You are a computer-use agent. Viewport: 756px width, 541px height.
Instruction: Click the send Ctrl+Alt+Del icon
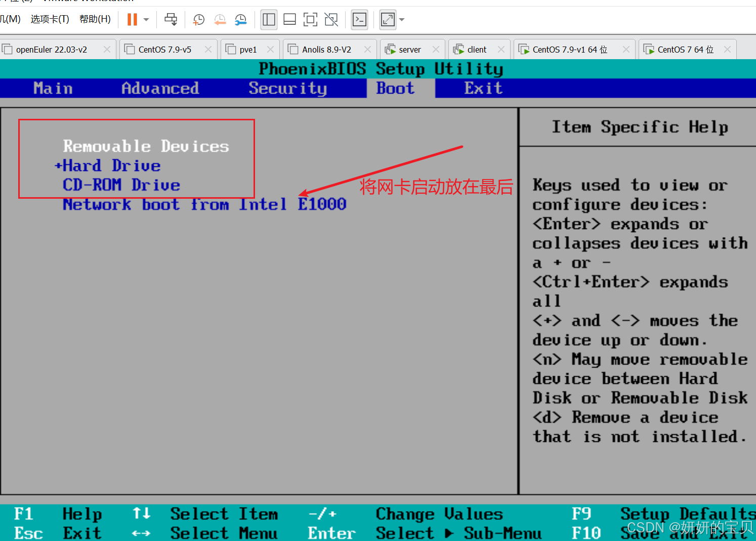pos(171,20)
